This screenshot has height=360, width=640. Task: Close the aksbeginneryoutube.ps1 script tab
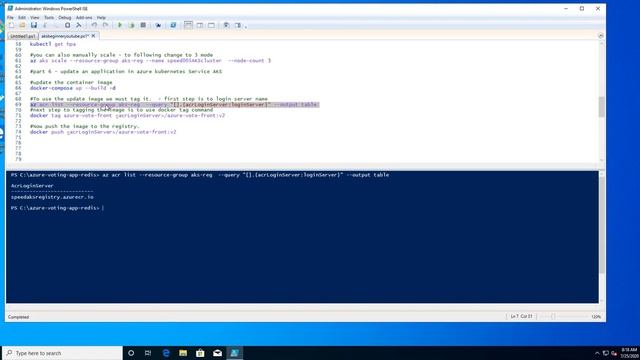tap(93, 36)
